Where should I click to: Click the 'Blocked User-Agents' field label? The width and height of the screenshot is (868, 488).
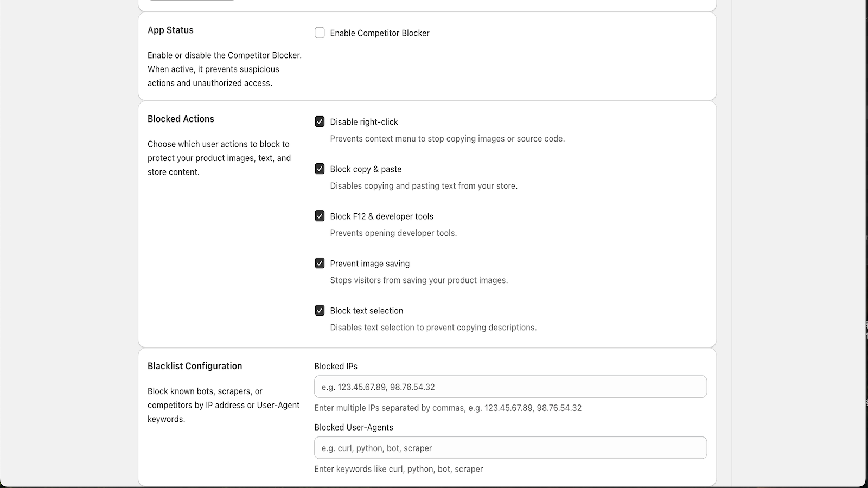click(x=354, y=427)
